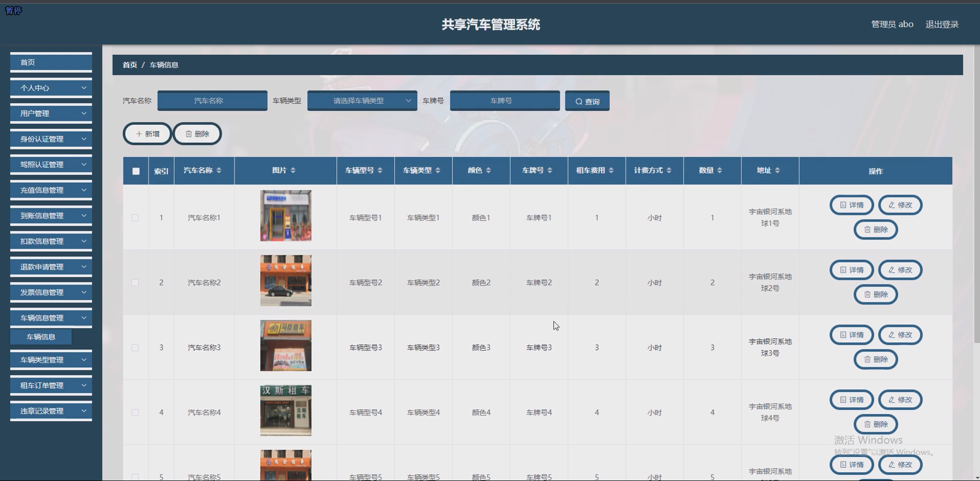The height and width of the screenshot is (481, 980).
Task: Sort table by 地址 column arrows
Action: click(777, 170)
